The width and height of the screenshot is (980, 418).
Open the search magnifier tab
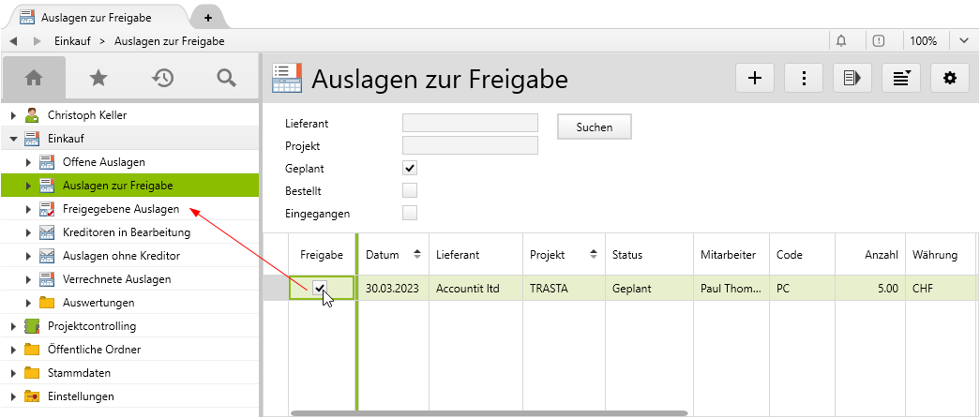point(226,79)
